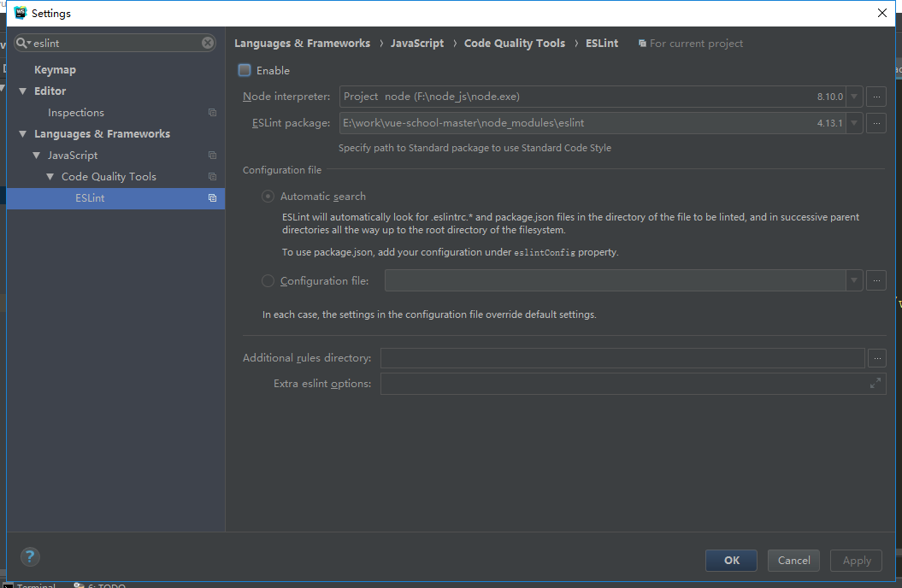Select the Automatic search radio button
The height and width of the screenshot is (588, 902).
268,197
